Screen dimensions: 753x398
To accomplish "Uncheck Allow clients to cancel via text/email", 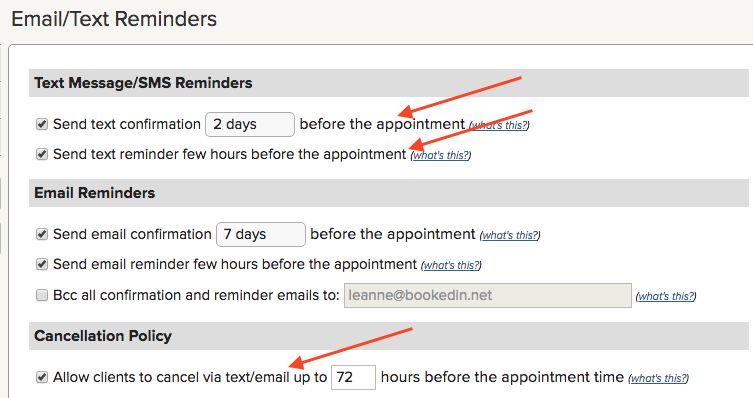I will pos(42,377).
